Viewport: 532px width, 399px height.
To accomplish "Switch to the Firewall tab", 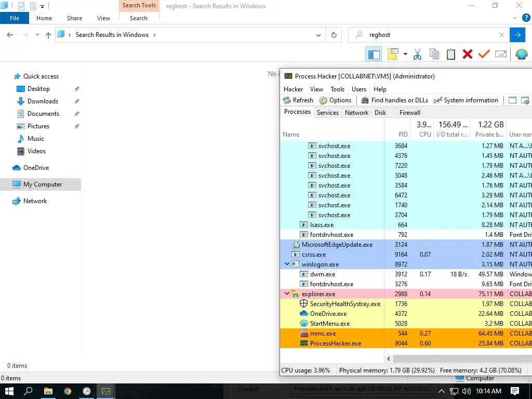I will tap(409, 112).
